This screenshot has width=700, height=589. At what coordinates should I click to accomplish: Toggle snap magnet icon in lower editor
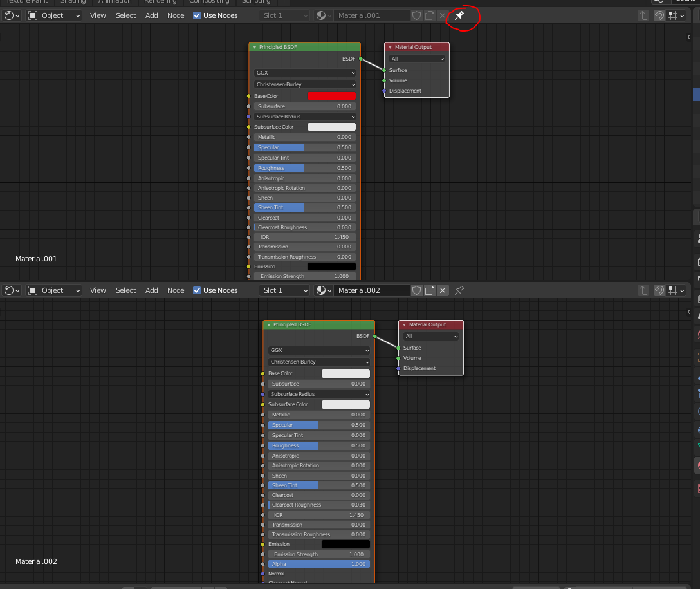click(x=659, y=290)
